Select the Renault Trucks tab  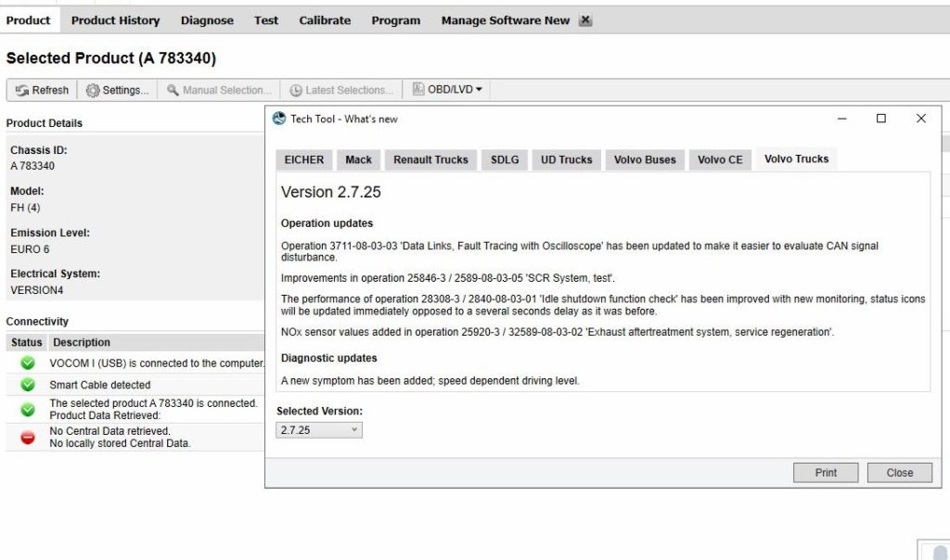pyautogui.click(x=430, y=159)
